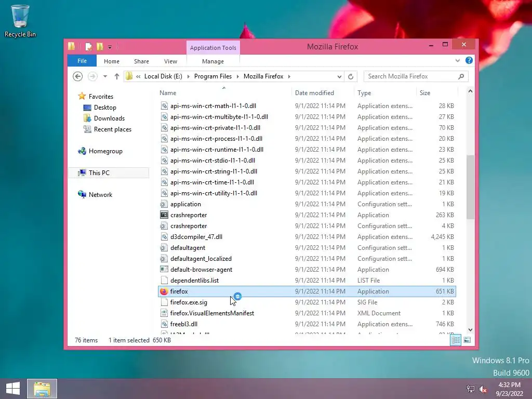Select api-ms-win-crt-runtime-l1-1-0.dll file
Viewport: 532px width, 399px height.
tap(307, 149)
